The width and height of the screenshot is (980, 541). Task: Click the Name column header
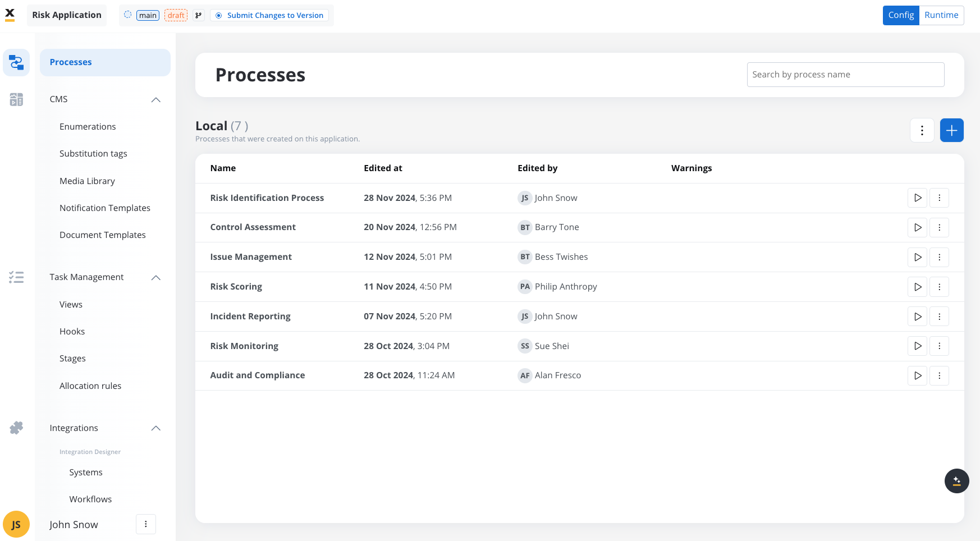point(223,168)
